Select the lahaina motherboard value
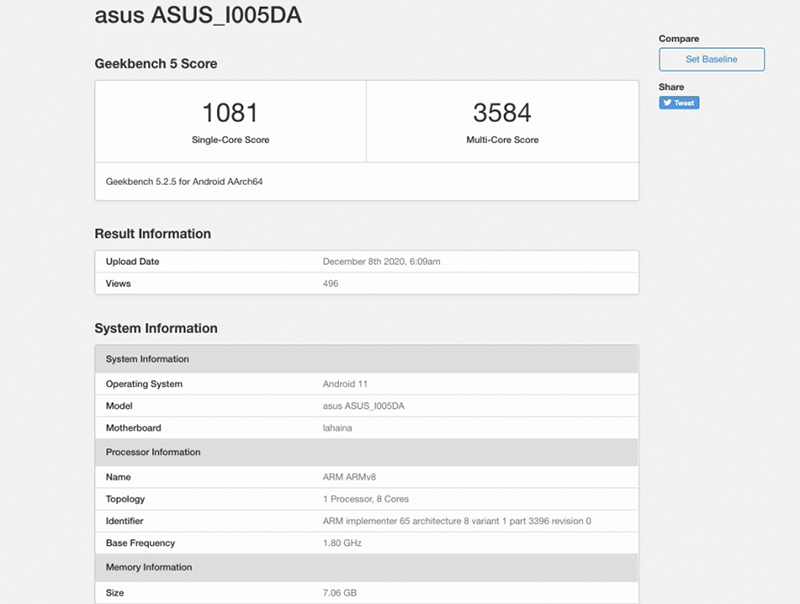Image resolution: width=800 pixels, height=604 pixels. click(337, 428)
